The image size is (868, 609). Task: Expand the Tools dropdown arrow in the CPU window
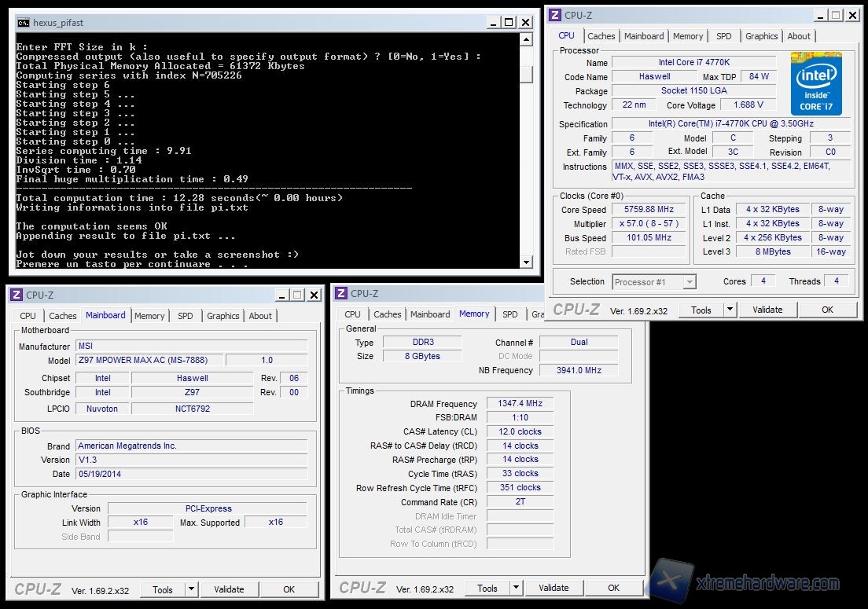[730, 310]
